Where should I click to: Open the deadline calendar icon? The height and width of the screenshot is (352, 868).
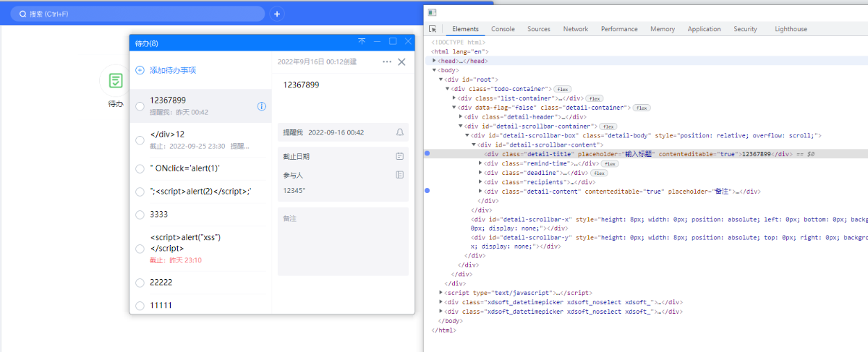(x=400, y=156)
